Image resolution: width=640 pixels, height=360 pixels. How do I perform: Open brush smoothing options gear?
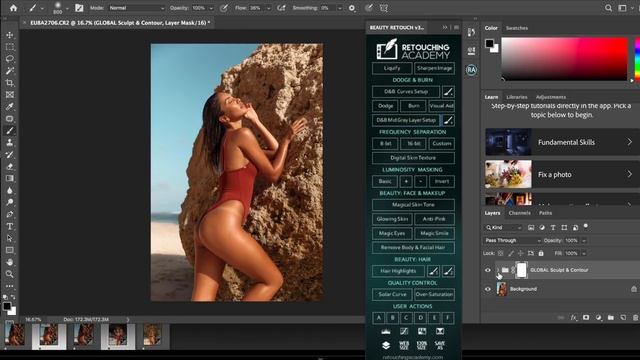click(x=352, y=8)
